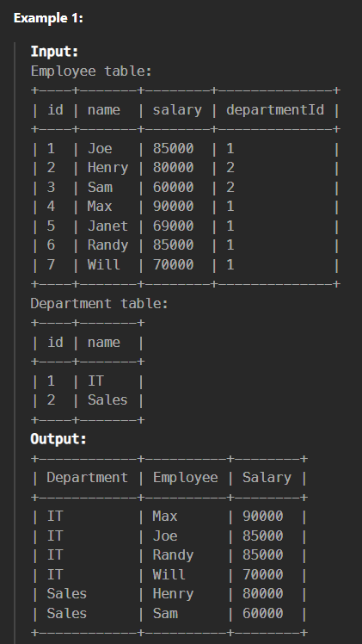Click the "departmentId" column header
Screen dimensions: 362x644
[275, 109]
